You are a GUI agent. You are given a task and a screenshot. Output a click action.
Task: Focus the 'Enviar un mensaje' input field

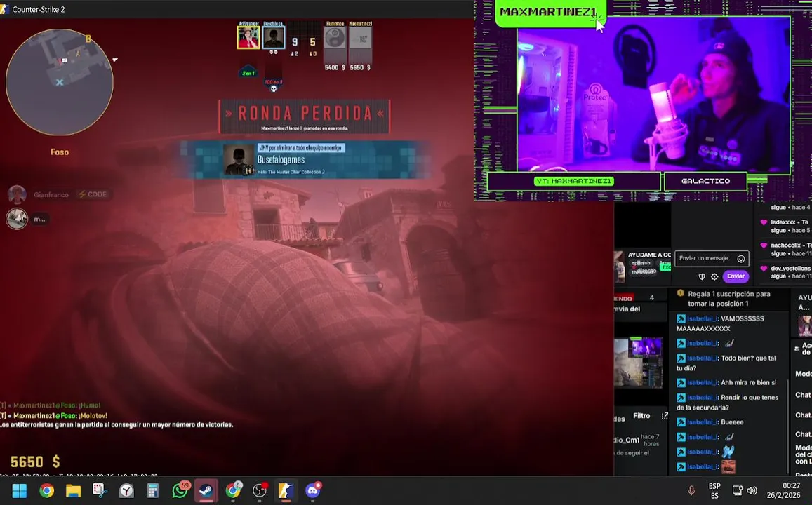[711, 258]
